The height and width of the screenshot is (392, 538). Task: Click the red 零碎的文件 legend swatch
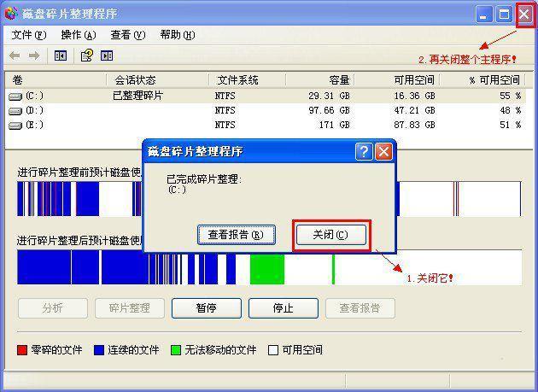point(22,350)
